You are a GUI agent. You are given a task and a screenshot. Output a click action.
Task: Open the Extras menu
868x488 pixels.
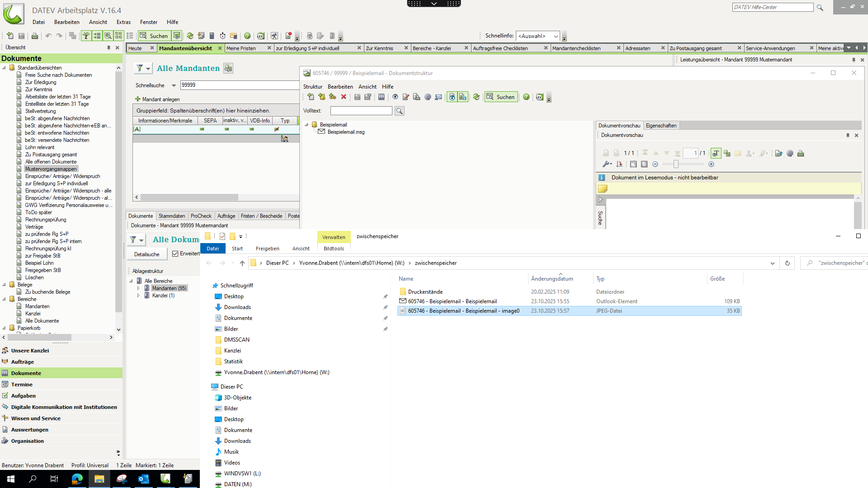[x=123, y=22]
